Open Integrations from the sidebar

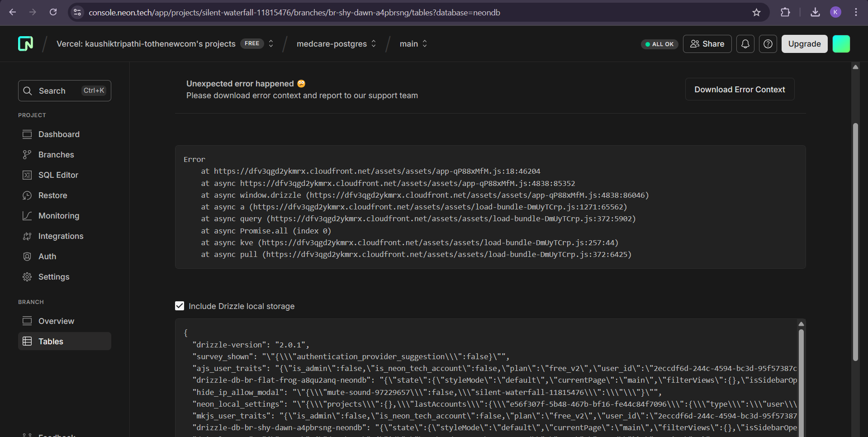point(65,236)
